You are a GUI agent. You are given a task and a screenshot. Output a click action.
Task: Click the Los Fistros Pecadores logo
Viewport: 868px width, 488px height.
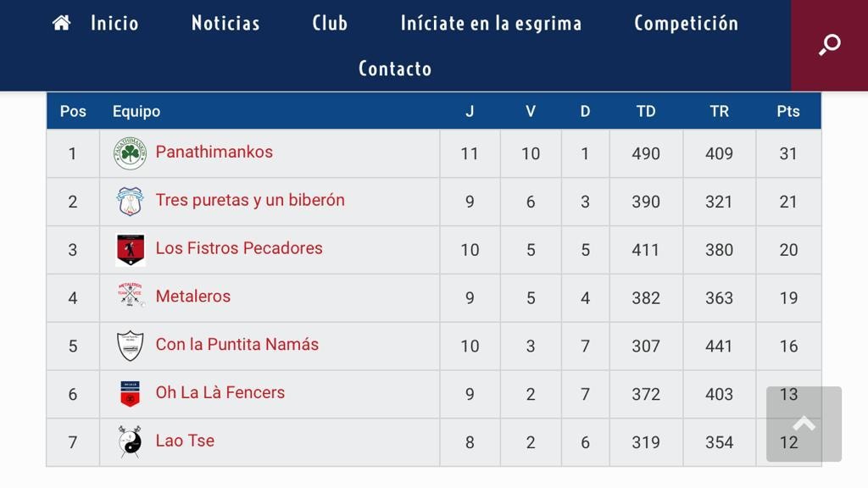tap(130, 250)
